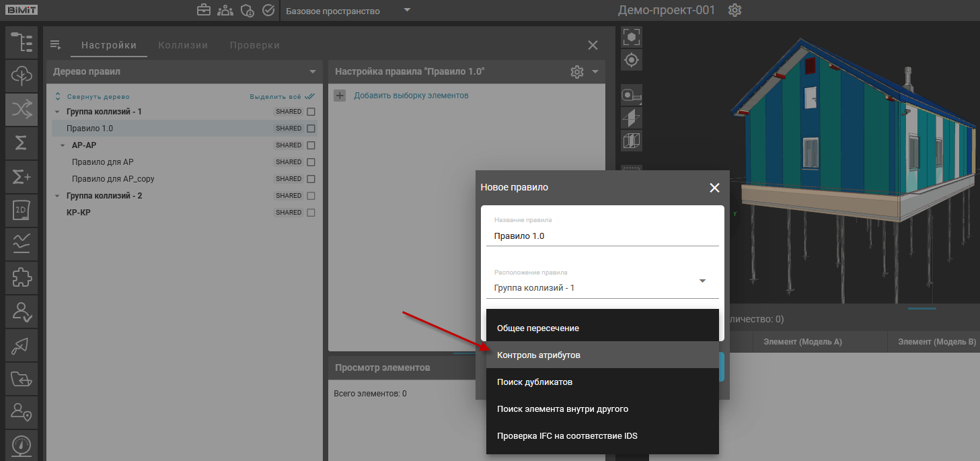Open the sigma summation sidebar tool
Viewport: 980px width, 461px height.
point(22,143)
